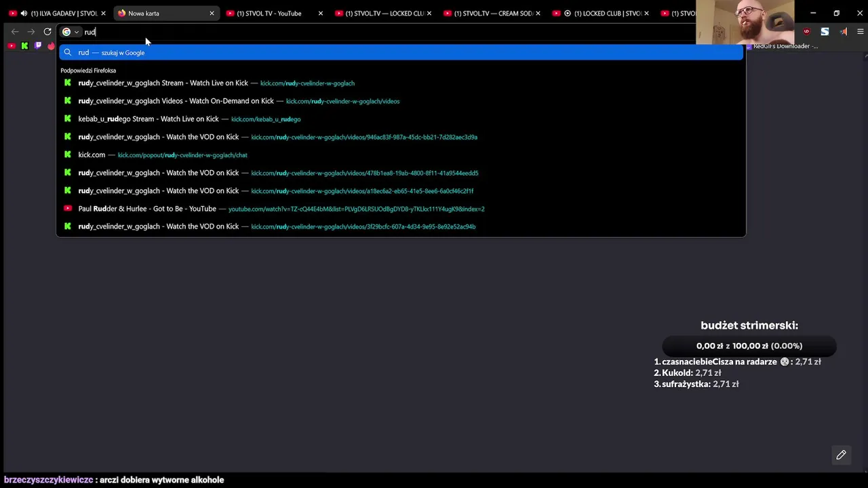
Task: Open Paul Rudder & Hurlee YouTube suggestion
Action: coord(401,209)
